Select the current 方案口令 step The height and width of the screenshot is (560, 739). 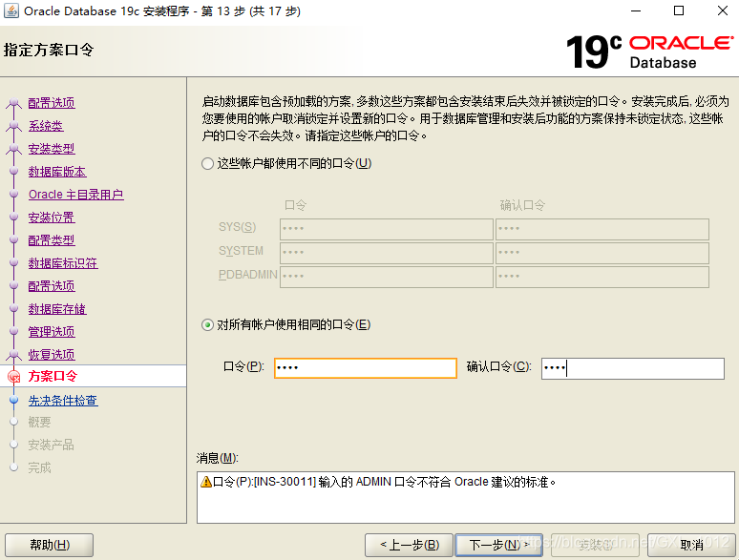click(53, 376)
